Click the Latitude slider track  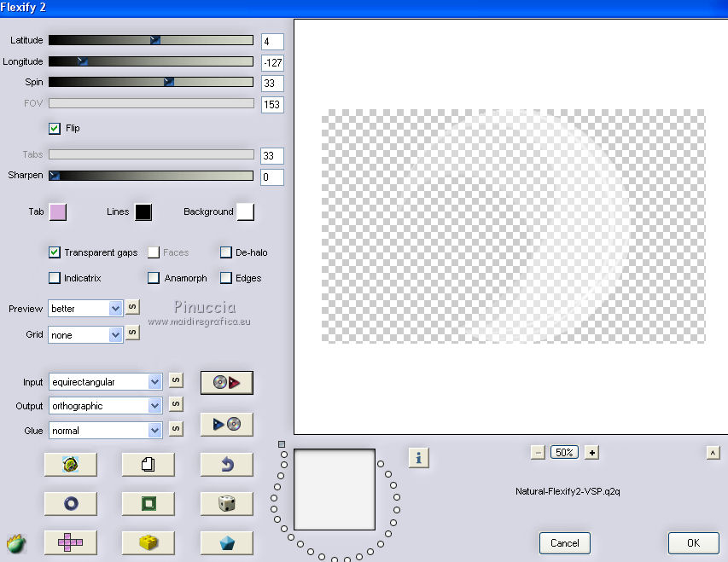[151, 40]
